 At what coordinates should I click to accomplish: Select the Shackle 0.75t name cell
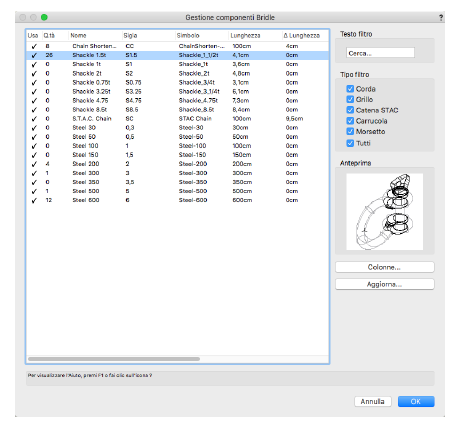point(91,82)
